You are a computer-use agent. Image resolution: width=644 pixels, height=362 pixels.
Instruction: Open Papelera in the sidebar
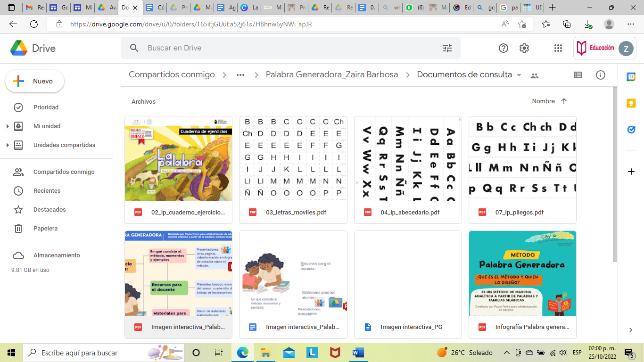coord(45,229)
